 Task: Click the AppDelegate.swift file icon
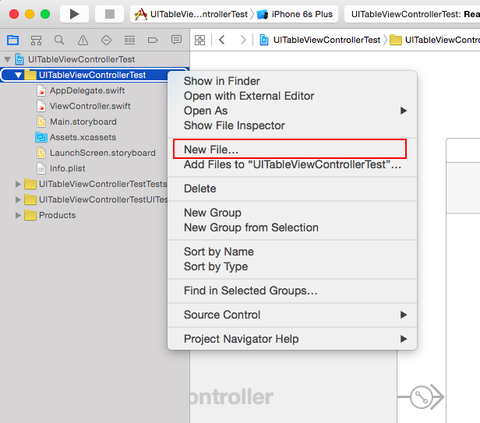click(41, 91)
